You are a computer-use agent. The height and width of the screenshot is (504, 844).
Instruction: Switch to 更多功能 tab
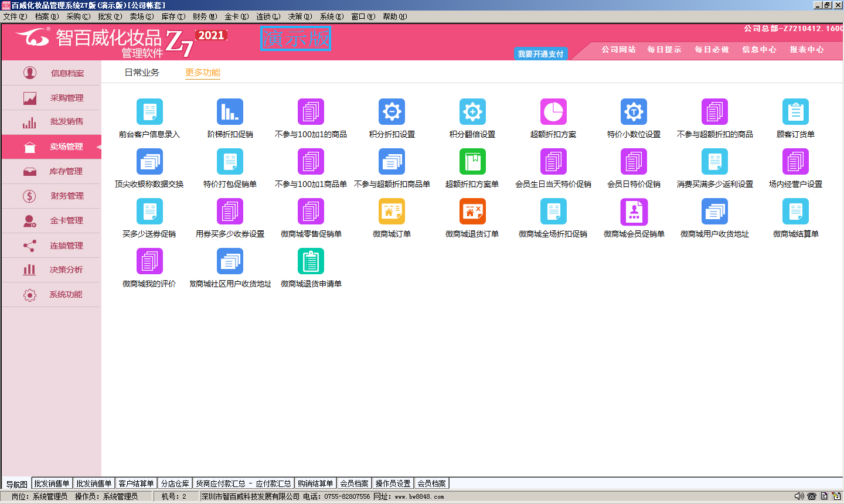203,73
